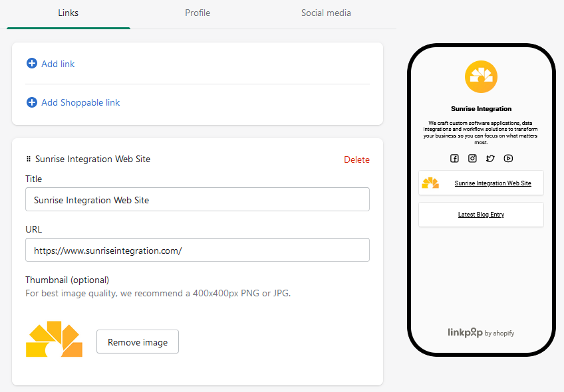The image size is (564, 392).
Task: Open the Twitter icon in the phone preview
Action: pyautogui.click(x=490, y=158)
